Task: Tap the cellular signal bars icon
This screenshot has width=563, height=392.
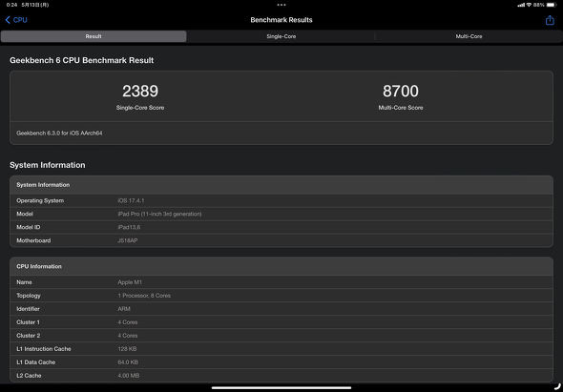Action: coord(521,5)
